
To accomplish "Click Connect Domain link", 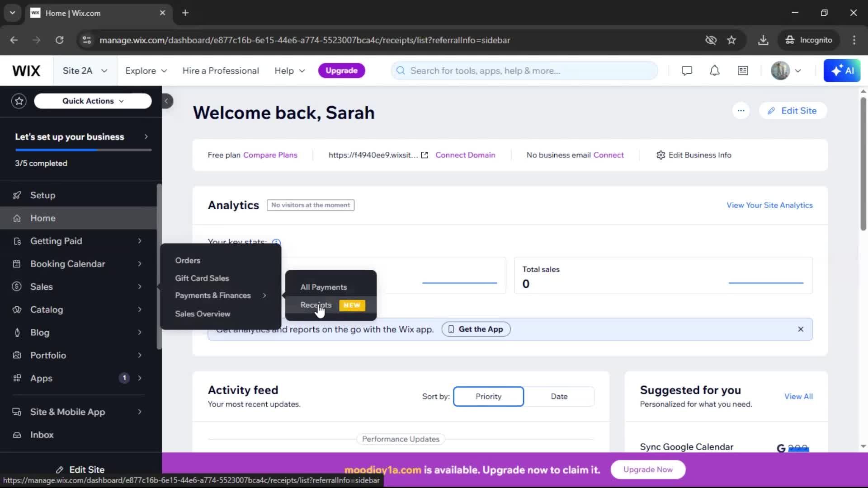I will point(465,155).
